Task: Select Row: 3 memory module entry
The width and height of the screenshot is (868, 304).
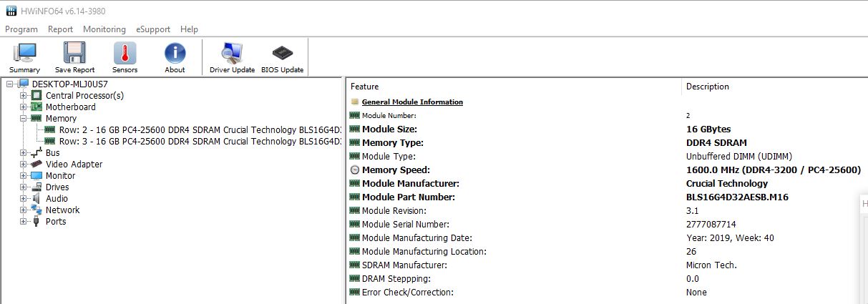Action: [200, 142]
